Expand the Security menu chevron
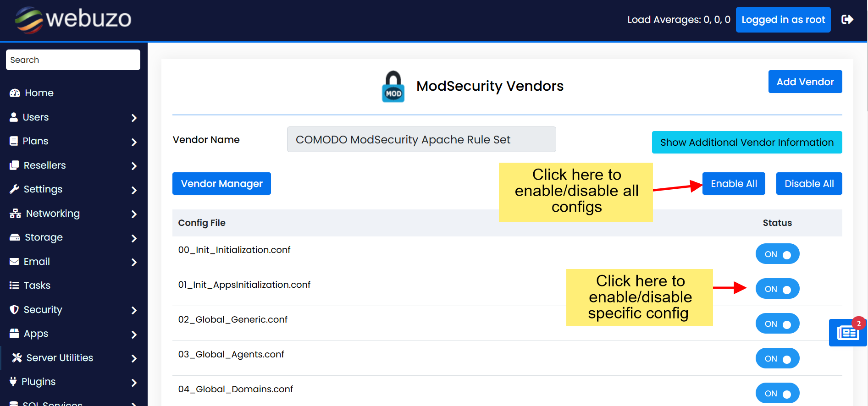The width and height of the screenshot is (868, 406). (x=134, y=310)
